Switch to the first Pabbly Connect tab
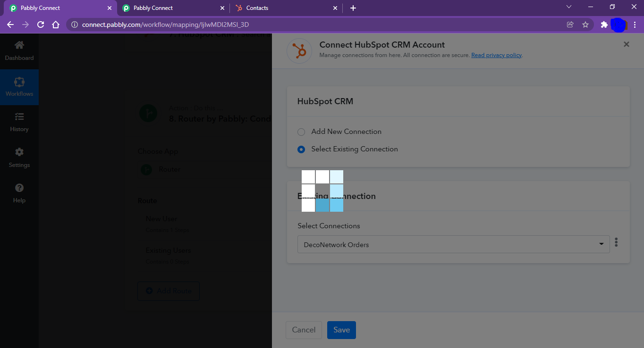The height and width of the screenshot is (348, 644). pyautogui.click(x=59, y=8)
